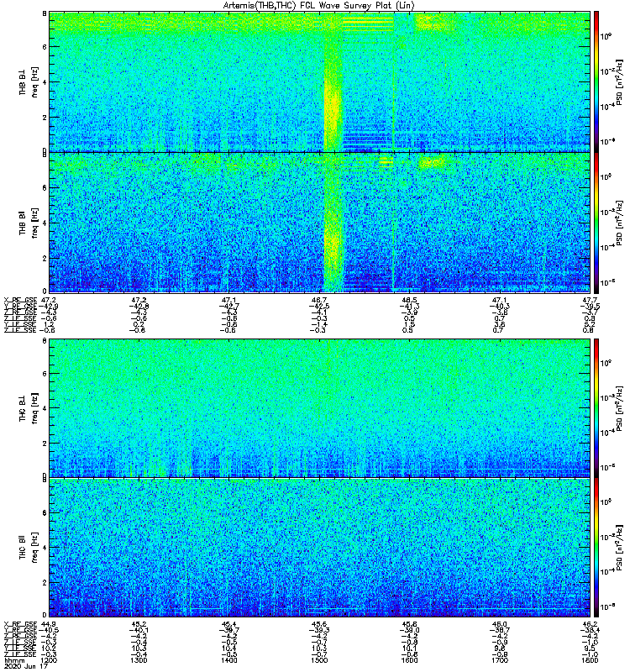Click the THB Y_RE_GSE value '-39.5'

coord(591,306)
